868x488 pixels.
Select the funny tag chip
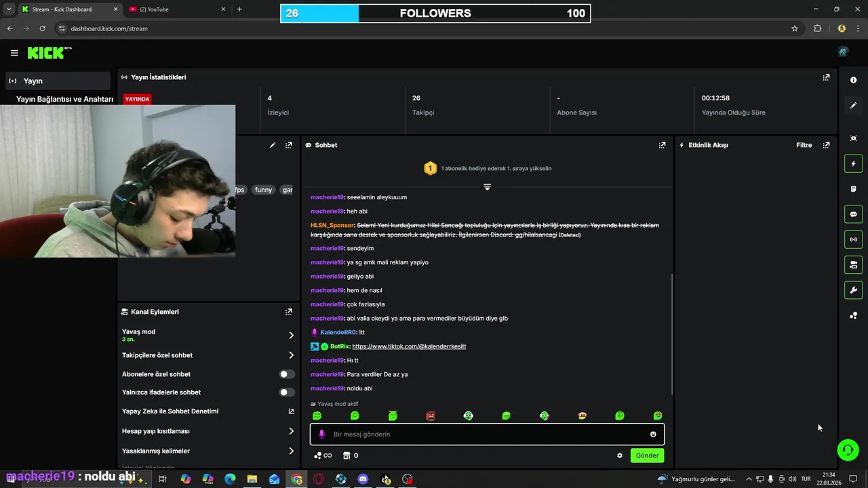click(263, 190)
